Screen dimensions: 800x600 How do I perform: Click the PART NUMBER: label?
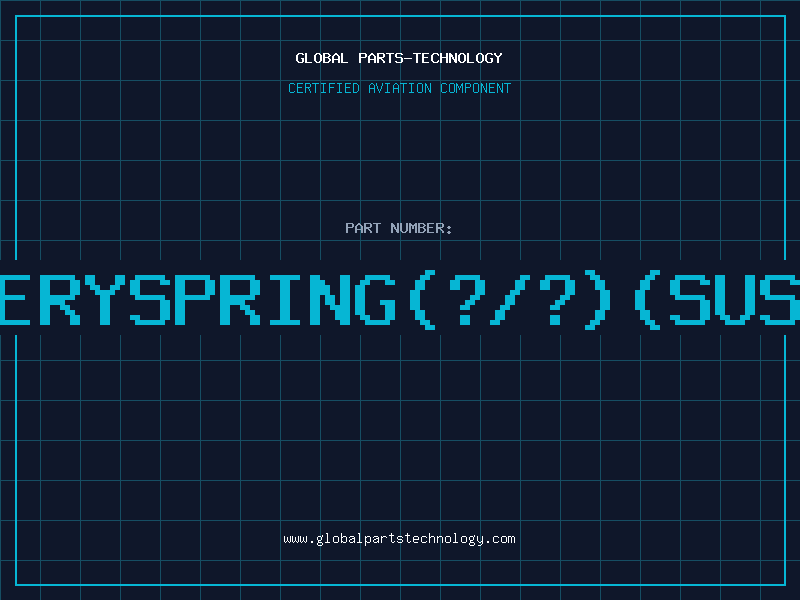point(398,228)
